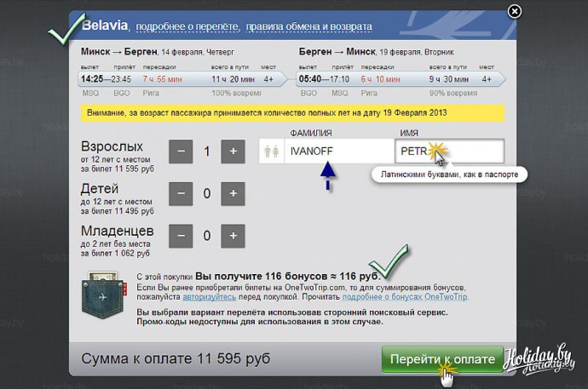Click the Имя field with PETR
Screen dimensions: 588x389
[x=448, y=152]
